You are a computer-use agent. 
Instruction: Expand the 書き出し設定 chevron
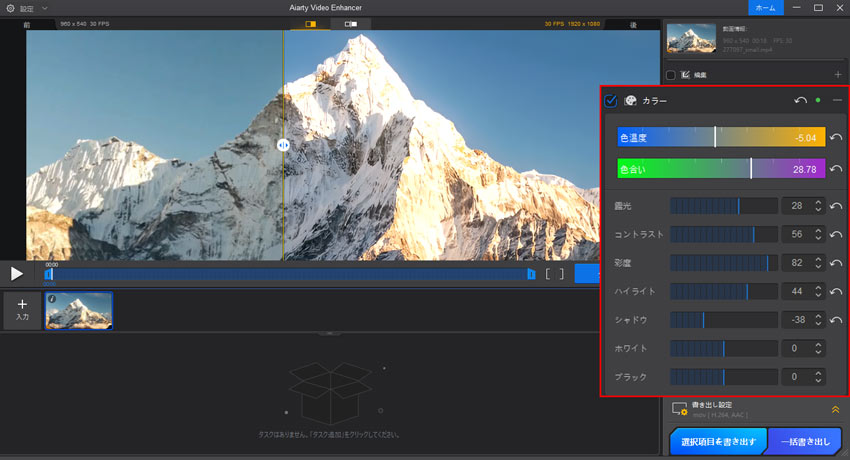coord(834,409)
